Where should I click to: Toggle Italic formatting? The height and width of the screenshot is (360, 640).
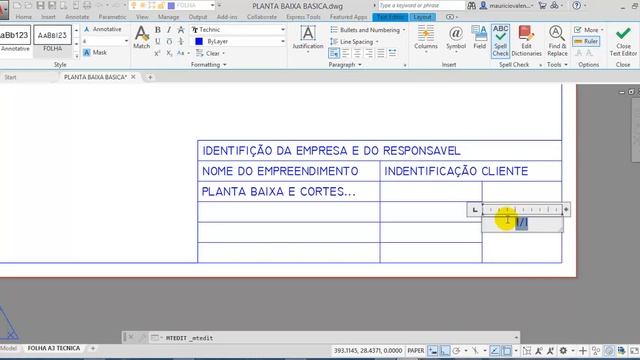(x=169, y=30)
